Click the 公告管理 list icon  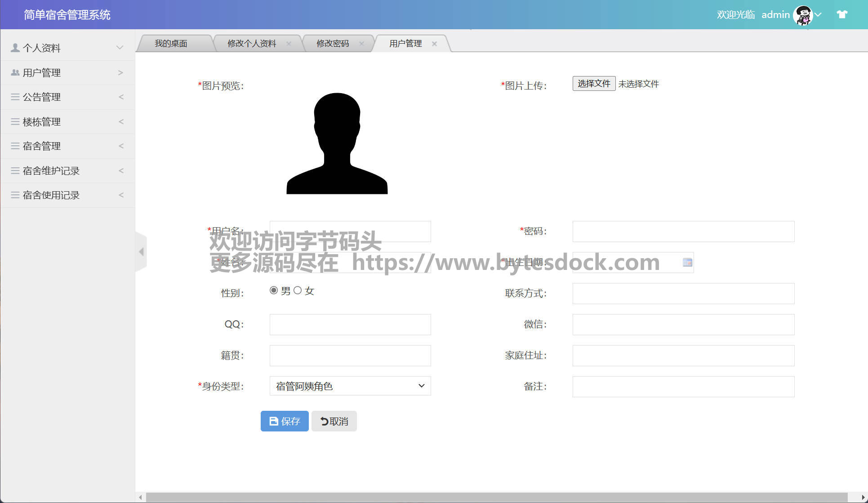(15, 97)
